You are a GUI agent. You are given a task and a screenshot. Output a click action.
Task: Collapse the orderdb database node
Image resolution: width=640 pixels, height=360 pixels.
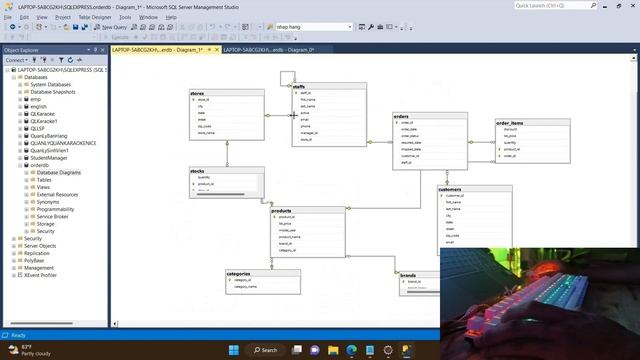tap(20, 165)
